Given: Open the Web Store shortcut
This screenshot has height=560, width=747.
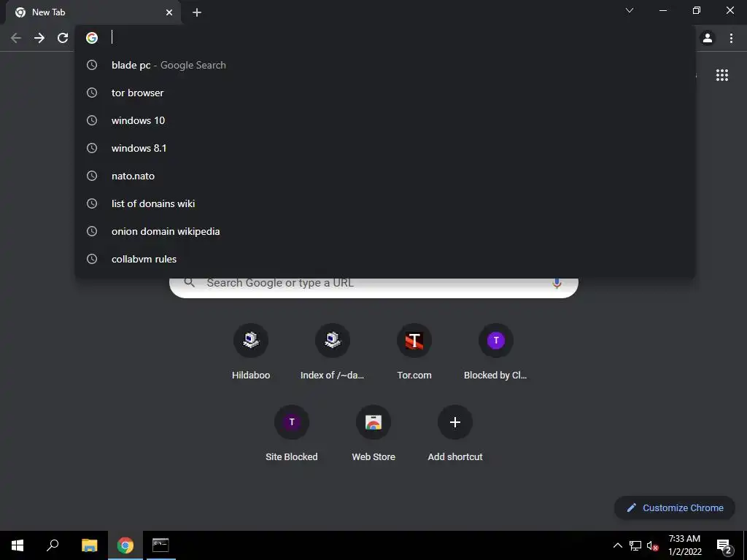Looking at the screenshot, I should [x=373, y=434].
